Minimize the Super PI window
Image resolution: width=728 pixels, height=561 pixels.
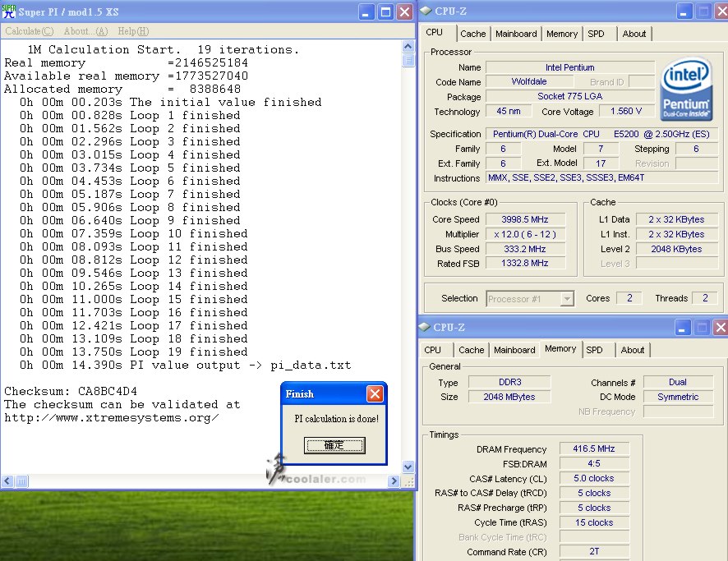tap(366, 12)
